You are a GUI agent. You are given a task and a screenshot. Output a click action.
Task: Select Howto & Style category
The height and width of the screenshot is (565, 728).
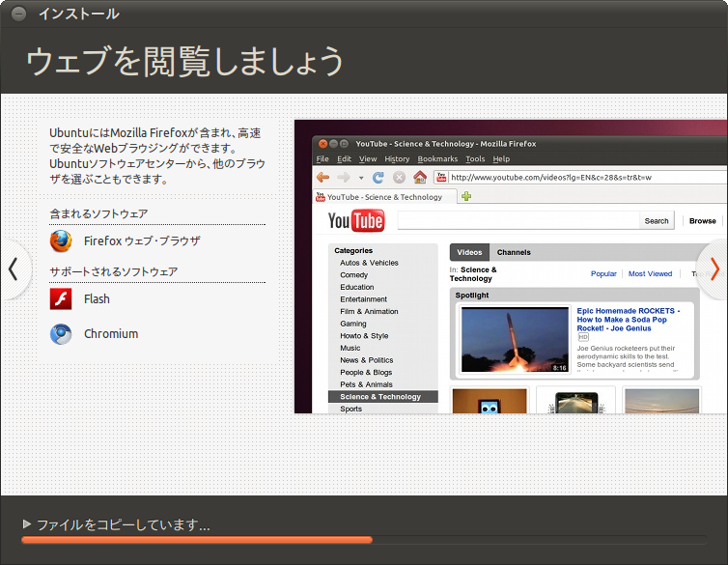[364, 336]
